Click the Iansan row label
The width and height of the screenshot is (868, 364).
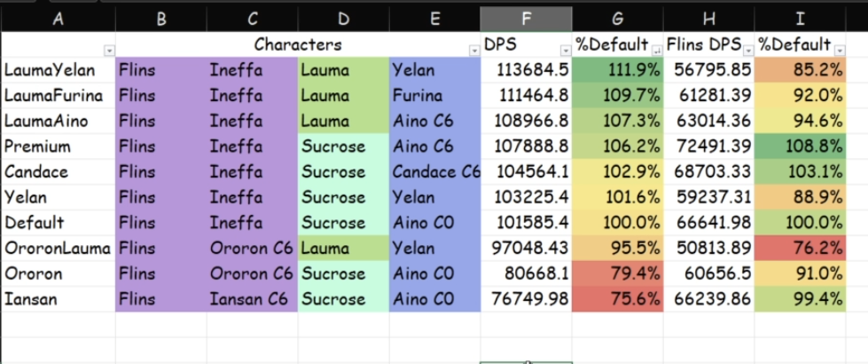pos(59,299)
